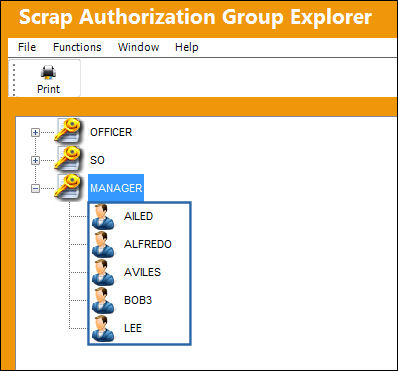Select user name LEE
Image resolution: width=398 pixels, height=371 pixels.
[133, 328]
